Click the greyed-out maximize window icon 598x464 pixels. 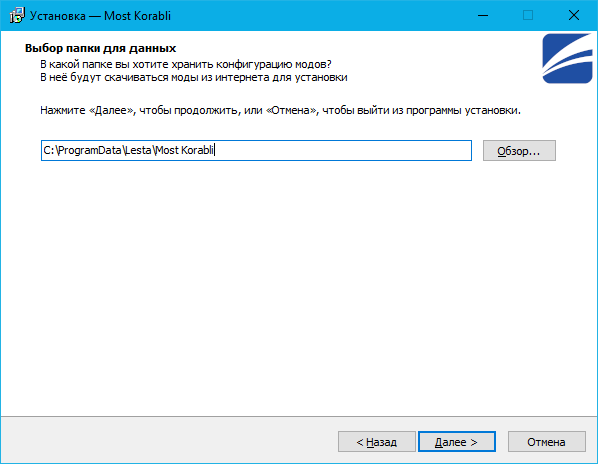click(x=528, y=16)
